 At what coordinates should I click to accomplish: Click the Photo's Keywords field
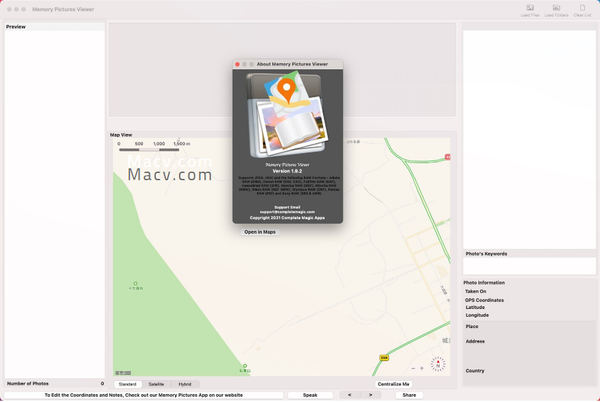click(529, 266)
